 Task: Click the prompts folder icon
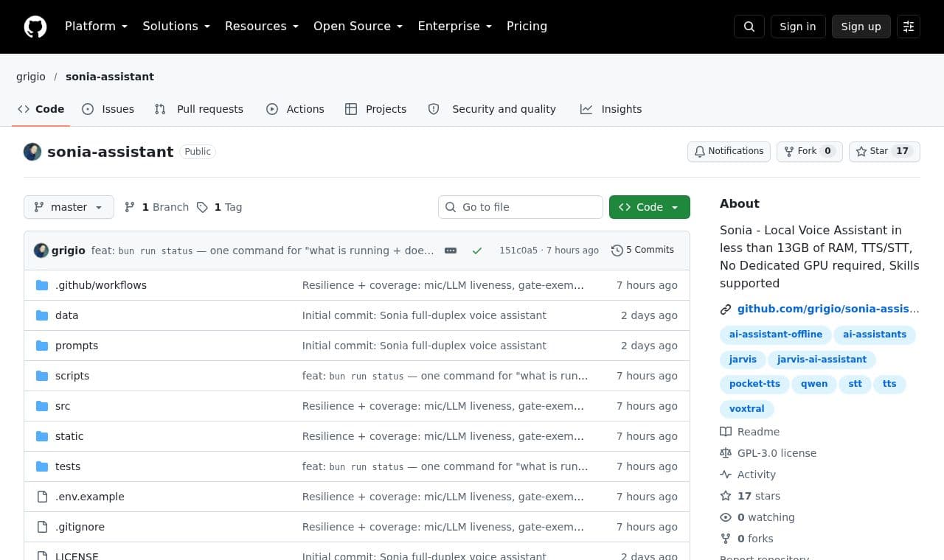tap(42, 346)
